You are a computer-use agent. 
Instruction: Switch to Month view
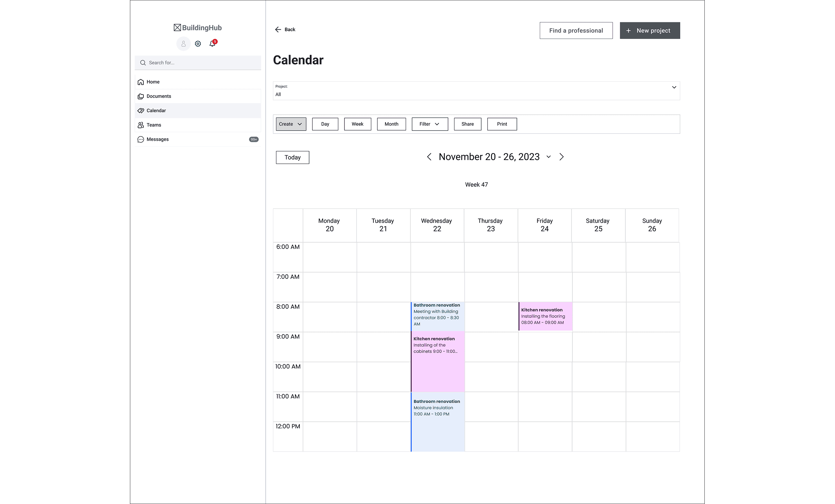pyautogui.click(x=391, y=124)
